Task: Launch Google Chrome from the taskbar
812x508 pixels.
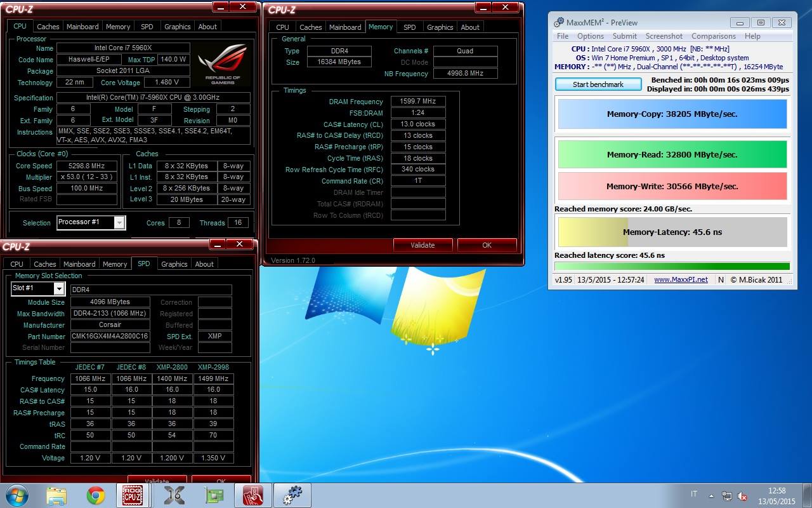Action: point(96,495)
